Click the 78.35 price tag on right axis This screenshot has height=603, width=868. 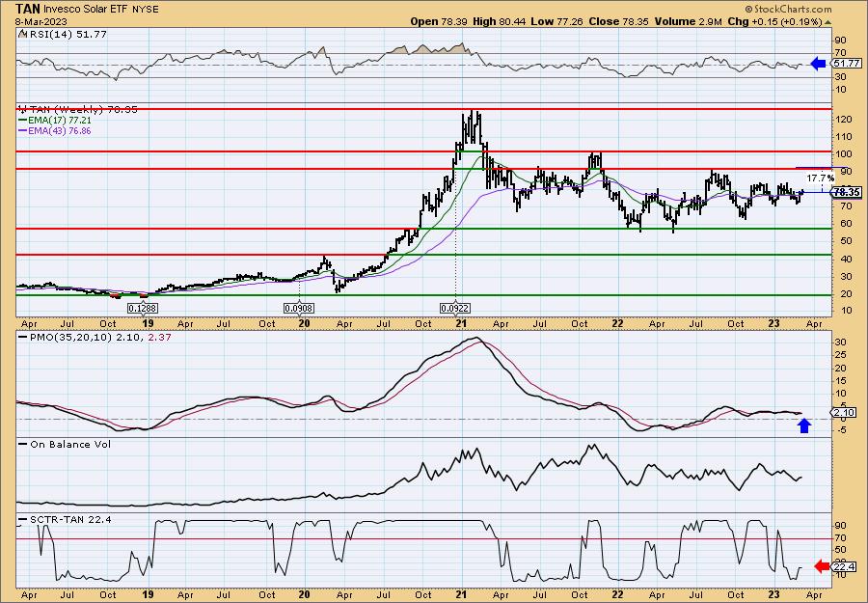coord(847,192)
